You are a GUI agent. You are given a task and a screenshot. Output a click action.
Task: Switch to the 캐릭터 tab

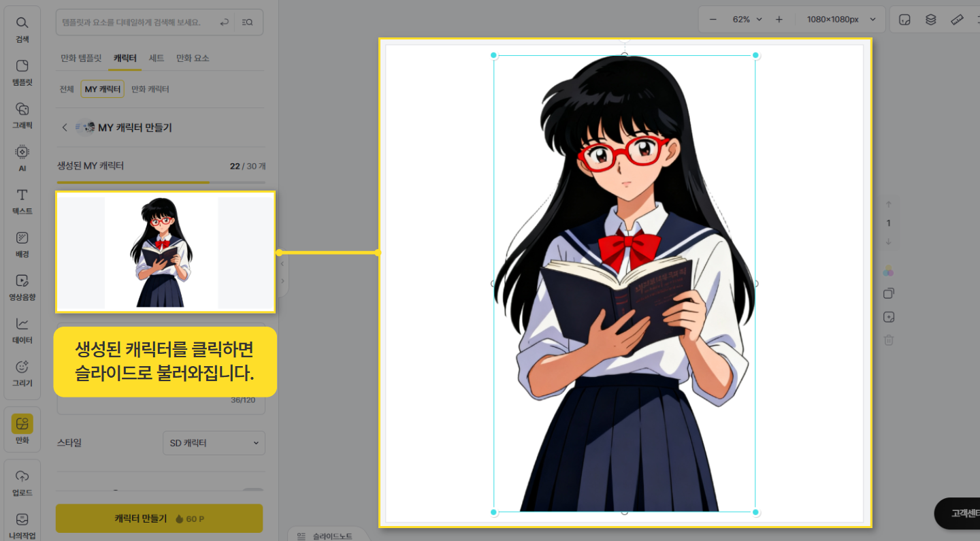tap(125, 58)
